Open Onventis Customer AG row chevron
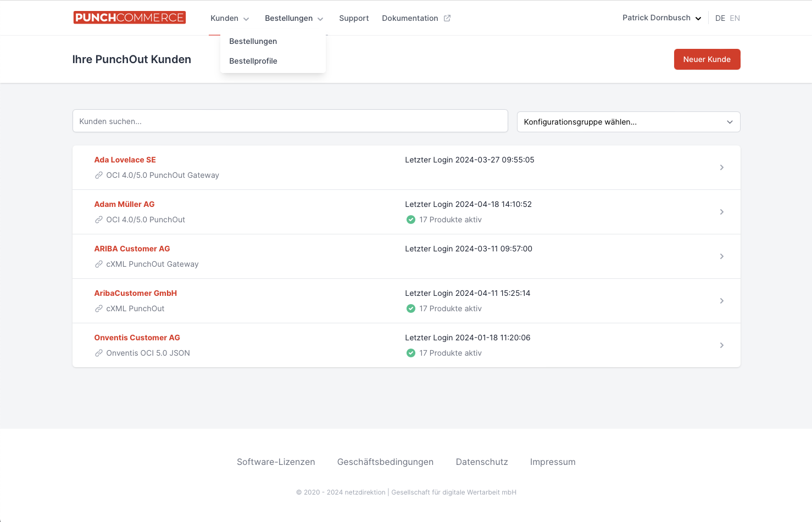Image resolution: width=812 pixels, height=522 pixels. (722, 345)
